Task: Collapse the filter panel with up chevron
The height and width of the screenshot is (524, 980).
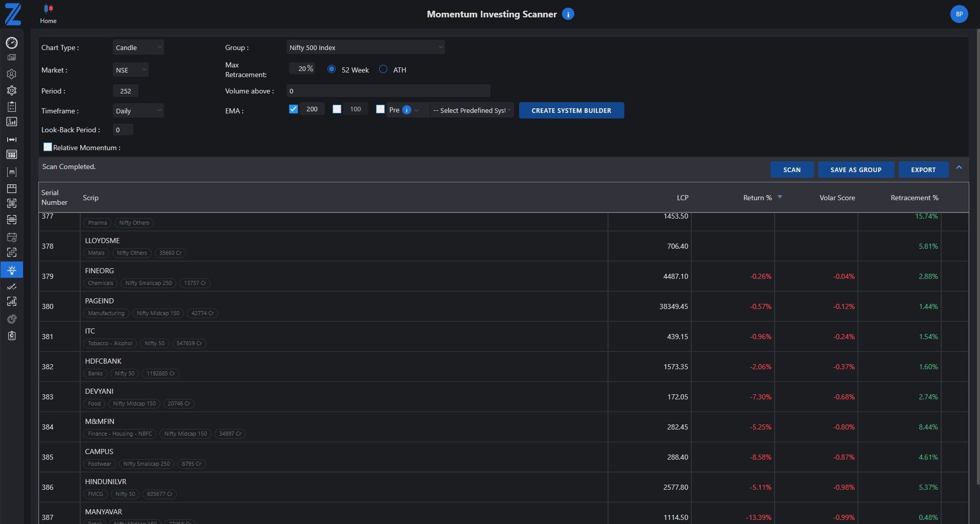Action: (x=959, y=168)
